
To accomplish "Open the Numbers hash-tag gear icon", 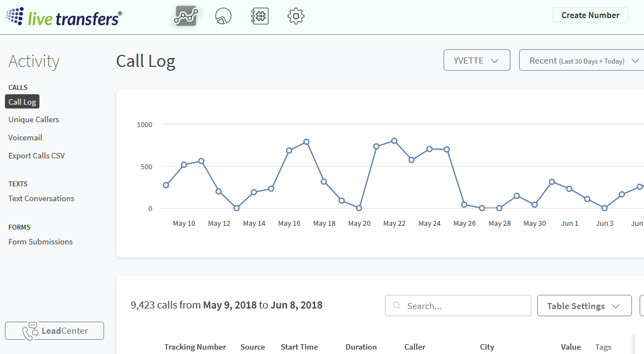I will 260,16.
